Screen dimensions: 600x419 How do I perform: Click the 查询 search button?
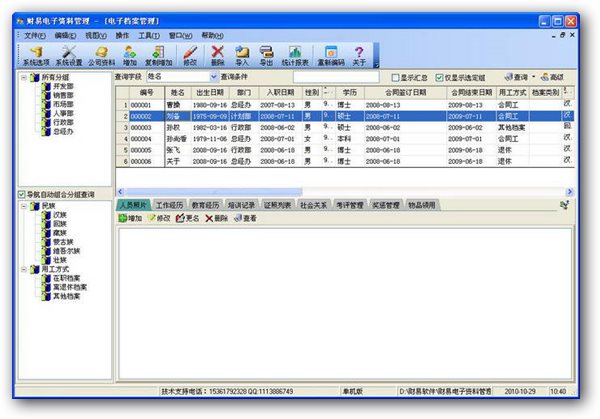tap(516, 77)
